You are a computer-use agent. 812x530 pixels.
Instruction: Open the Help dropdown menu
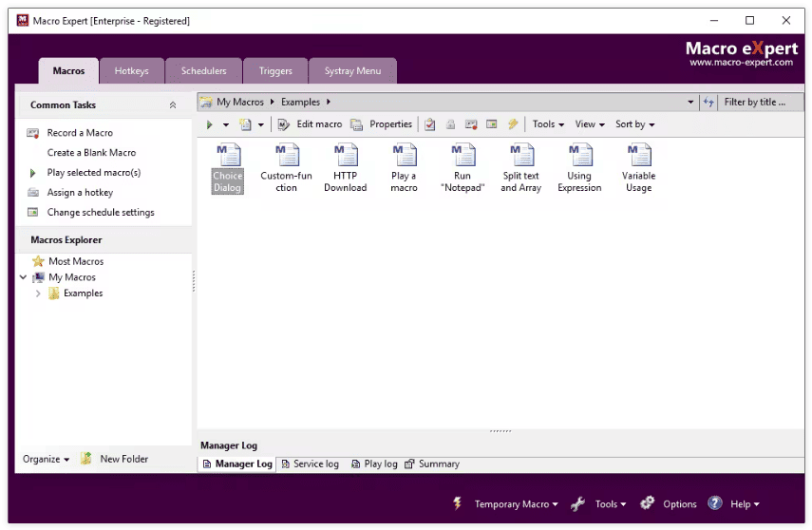(x=745, y=504)
